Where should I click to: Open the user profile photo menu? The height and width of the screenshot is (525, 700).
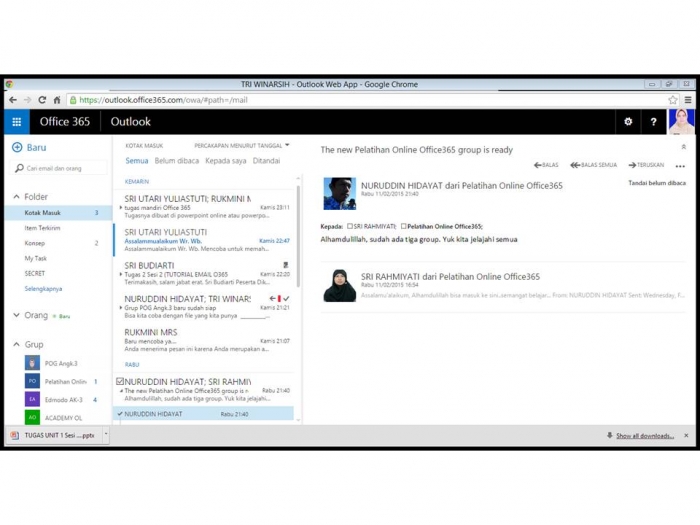coord(681,121)
